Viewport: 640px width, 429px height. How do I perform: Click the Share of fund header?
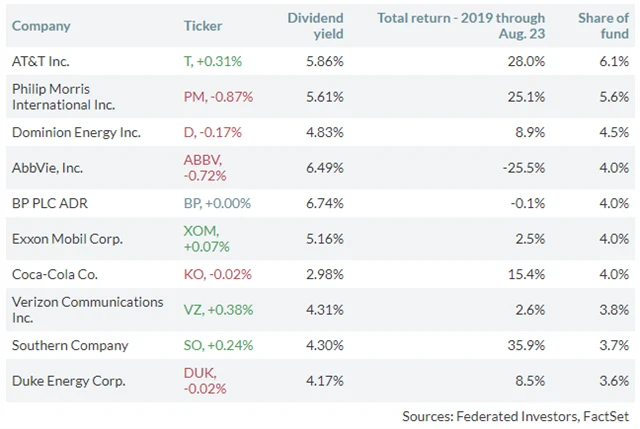click(603, 25)
